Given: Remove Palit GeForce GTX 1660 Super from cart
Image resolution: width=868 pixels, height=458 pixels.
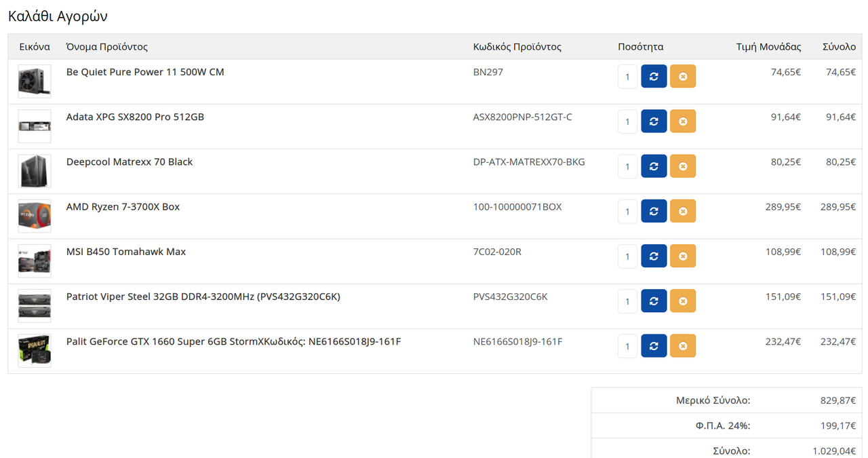Looking at the screenshot, I should tap(683, 345).
